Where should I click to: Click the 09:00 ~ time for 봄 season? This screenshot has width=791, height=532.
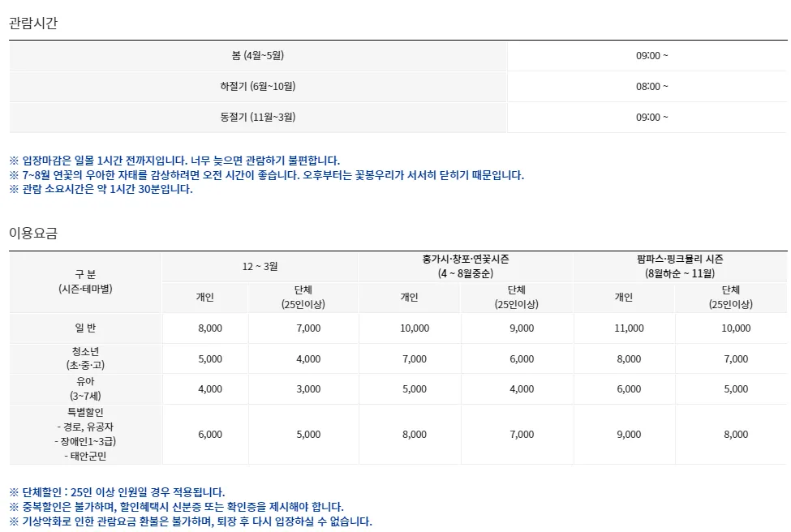click(x=651, y=55)
